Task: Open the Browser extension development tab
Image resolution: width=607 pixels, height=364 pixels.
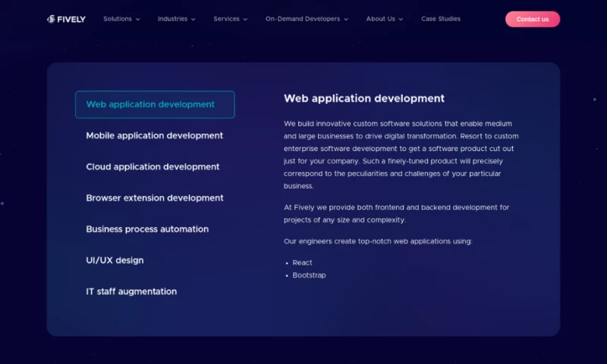Action: click(x=154, y=198)
